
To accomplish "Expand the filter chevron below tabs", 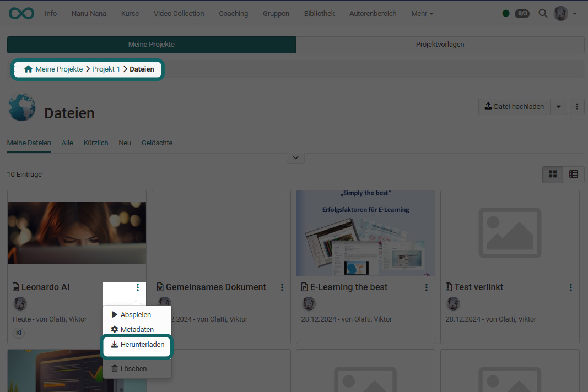I will tap(295, 158).
